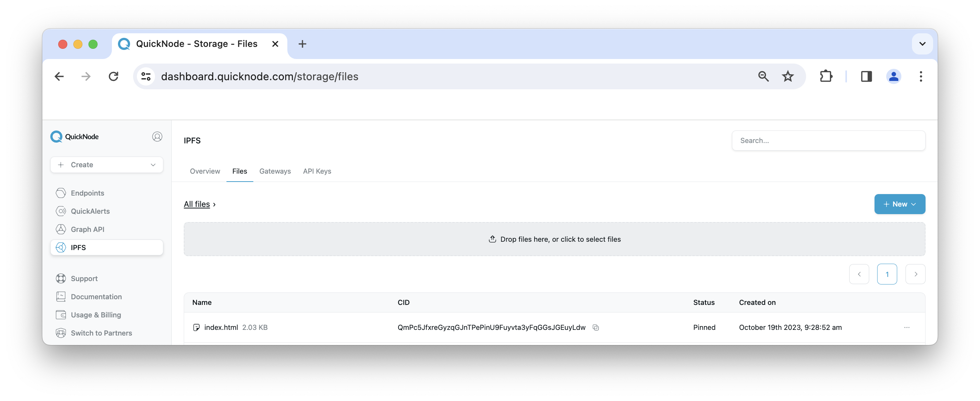Switch to the Gateways tab

click(275, 171)
